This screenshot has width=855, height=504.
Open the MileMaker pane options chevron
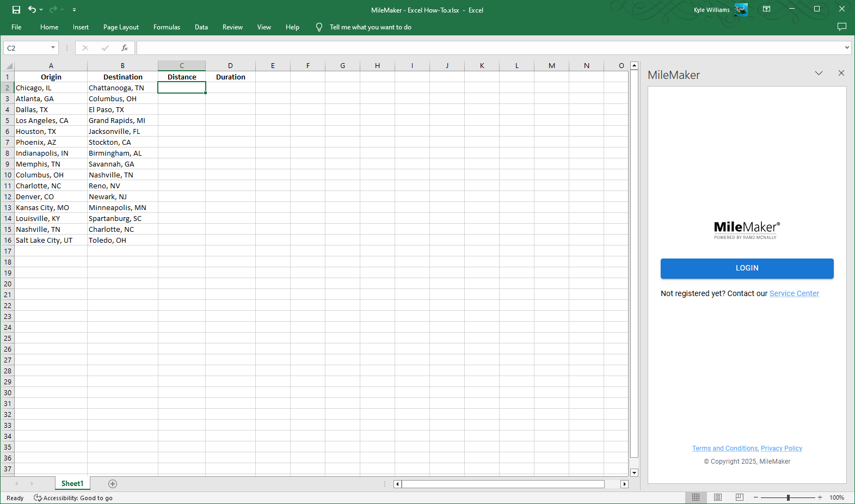819,73
